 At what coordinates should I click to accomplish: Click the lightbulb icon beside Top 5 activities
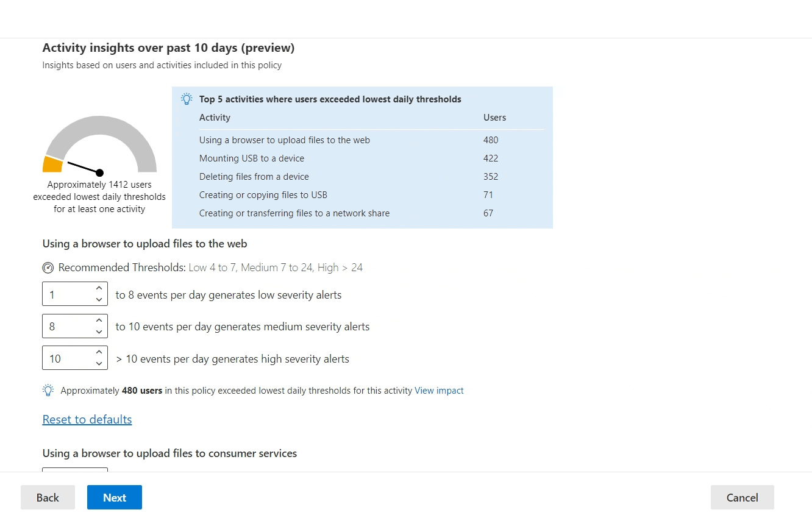[187, 99]
